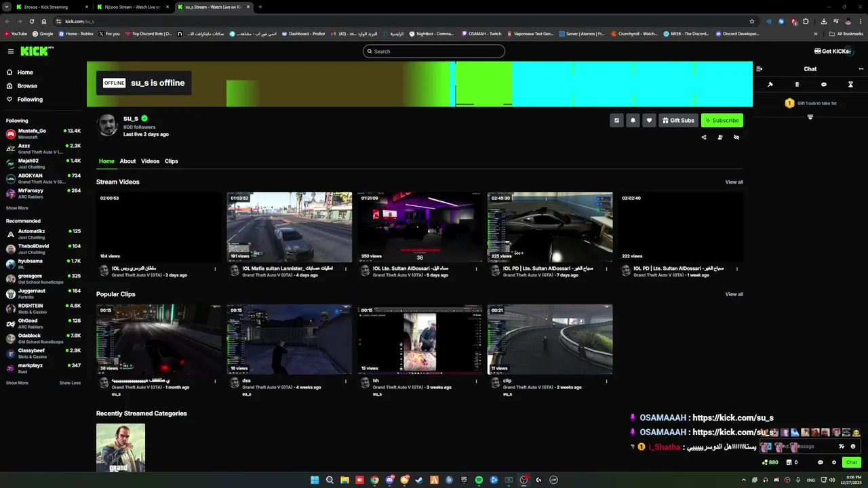
Task: Toggle hide-stream crossed-eye icon
Action: [736, 138]
